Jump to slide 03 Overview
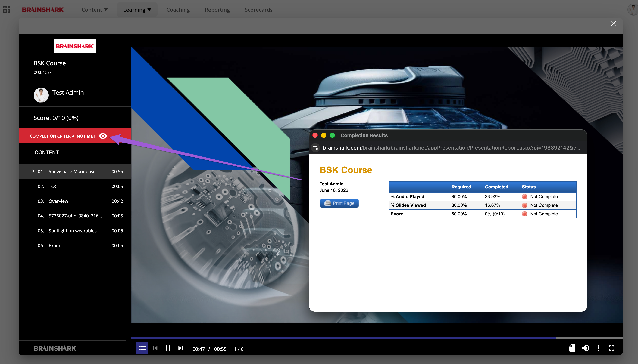Viewport: 638px width, 364px height. 75,201
